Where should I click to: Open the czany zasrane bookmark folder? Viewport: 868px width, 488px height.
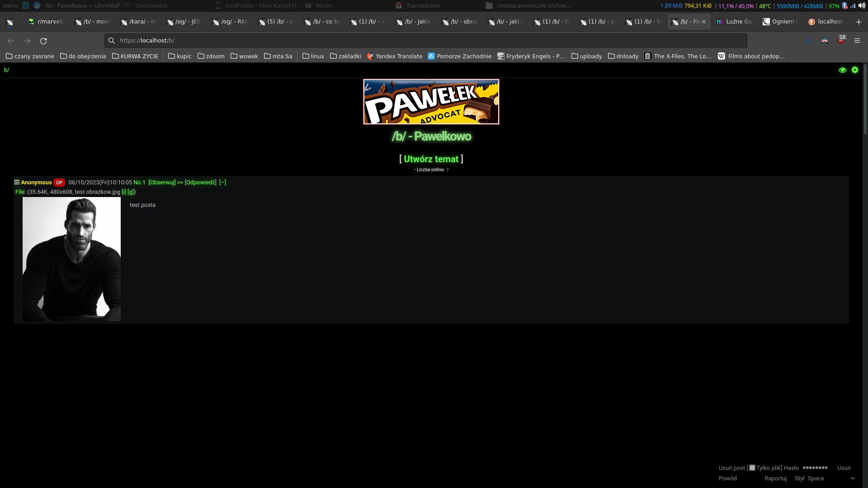click(30, 56)
